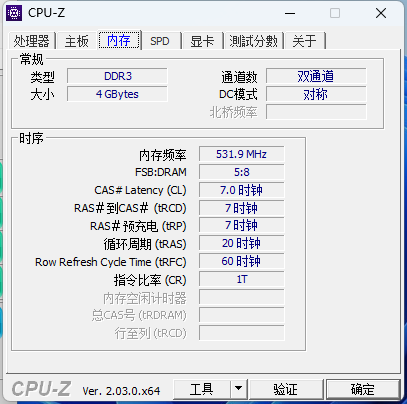Click the 工具 button
Image resolution: width=407 pixels, height=404 pixels.
(202, 389)
